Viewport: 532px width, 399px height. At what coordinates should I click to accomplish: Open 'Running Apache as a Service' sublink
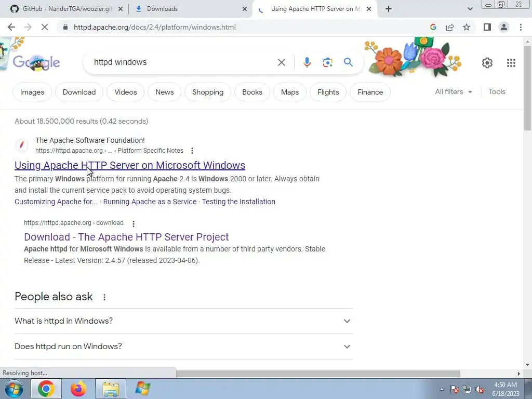pyautogui.click(x=150, y=202)
